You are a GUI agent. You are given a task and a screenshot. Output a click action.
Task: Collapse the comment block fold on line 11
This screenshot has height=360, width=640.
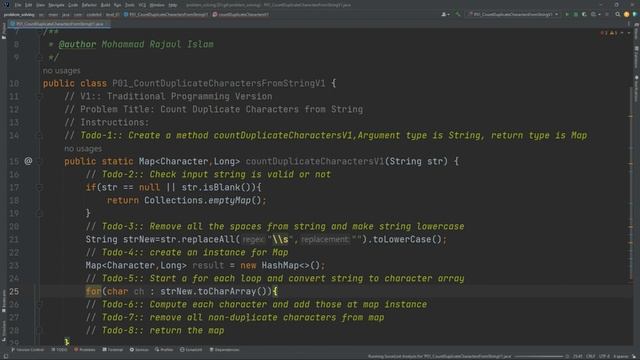click(x=40, y=96)
